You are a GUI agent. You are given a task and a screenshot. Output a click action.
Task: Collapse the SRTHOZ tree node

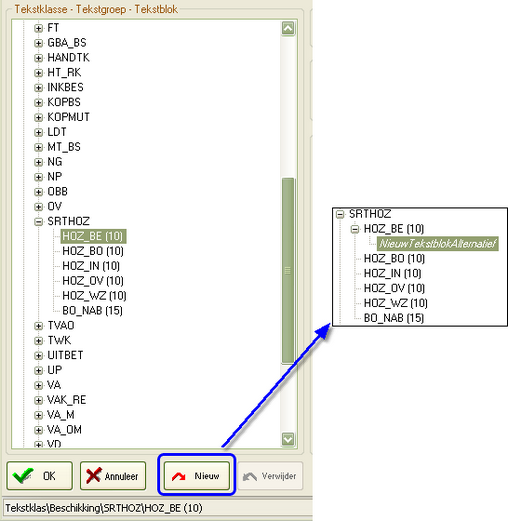pos(38,222)
